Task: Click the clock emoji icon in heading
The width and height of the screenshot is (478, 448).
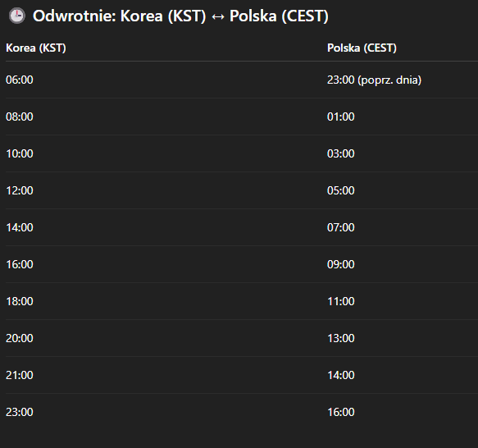Action: [x=16, y=16]
